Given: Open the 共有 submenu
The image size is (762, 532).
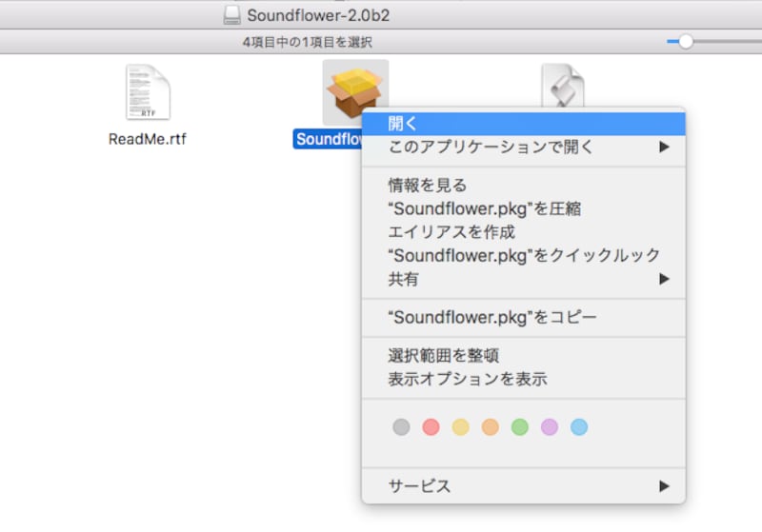Looking at the screenshot, I should pos(523,279).
